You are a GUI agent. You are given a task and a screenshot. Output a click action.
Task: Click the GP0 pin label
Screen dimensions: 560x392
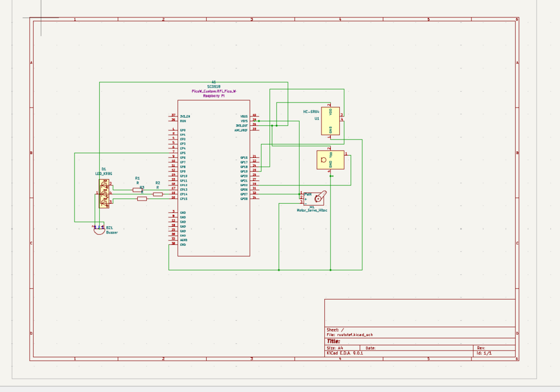click(x=183, y=130)
